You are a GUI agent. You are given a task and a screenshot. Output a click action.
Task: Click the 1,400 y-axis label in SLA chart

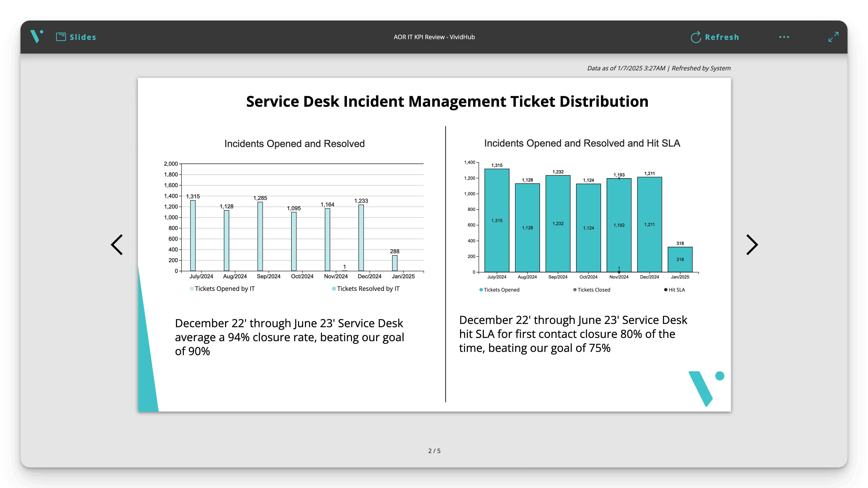[x=470, y=162]
